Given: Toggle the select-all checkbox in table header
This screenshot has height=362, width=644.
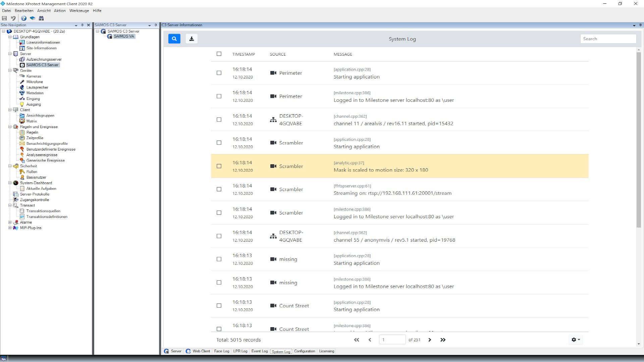Looking at the screenshot, I should pos(219,54).
